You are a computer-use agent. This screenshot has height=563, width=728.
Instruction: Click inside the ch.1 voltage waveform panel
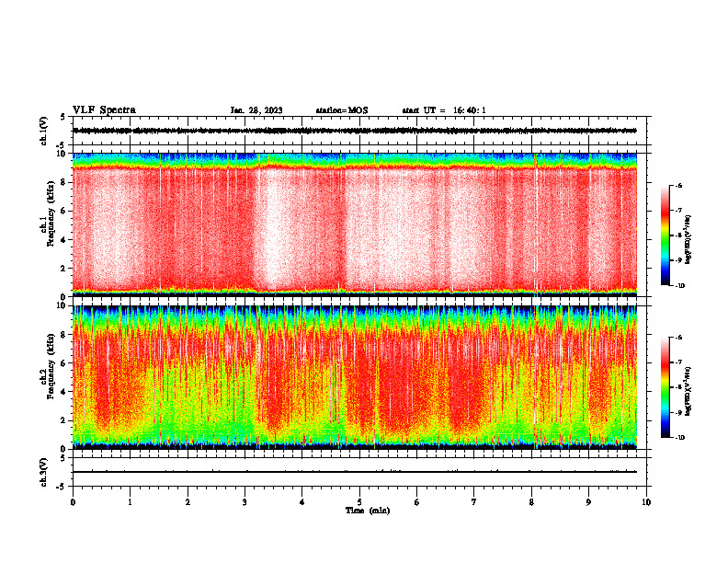tap(359, 131)
